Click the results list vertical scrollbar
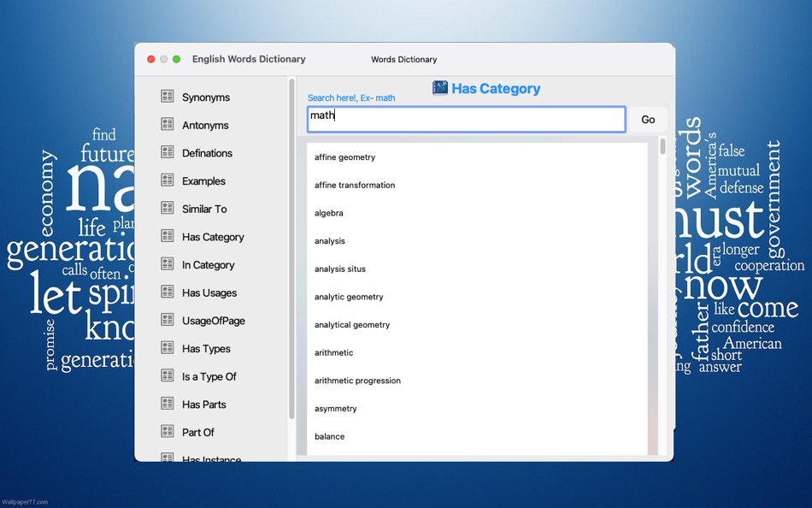Image resolution: width=812 pixels, height=508 pixels. [x=662, y=147]
